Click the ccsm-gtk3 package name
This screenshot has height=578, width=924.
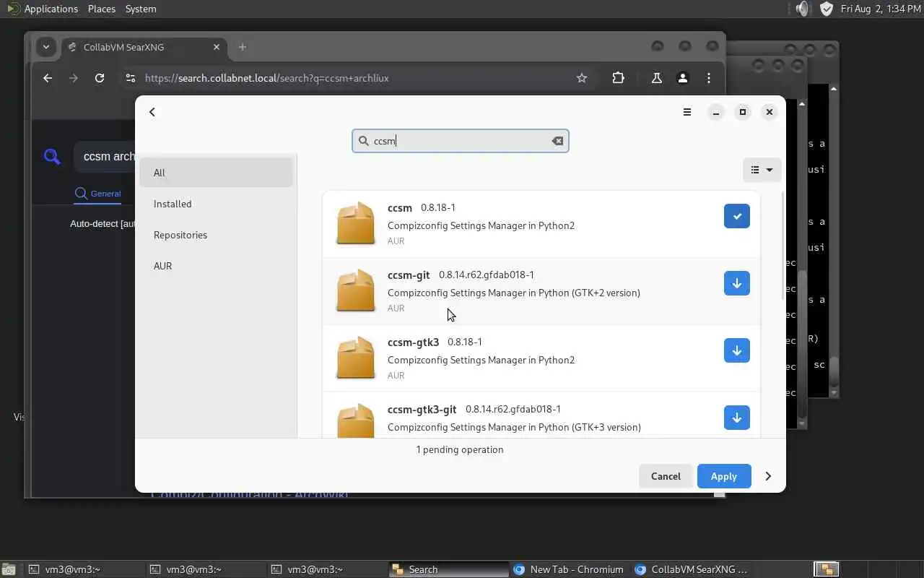click(x=413, y=342)
